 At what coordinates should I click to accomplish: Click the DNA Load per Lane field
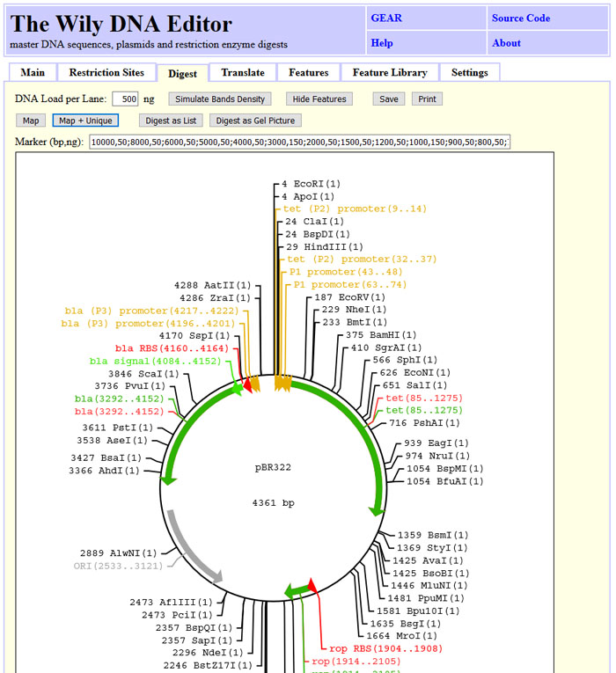coord(125,99)
